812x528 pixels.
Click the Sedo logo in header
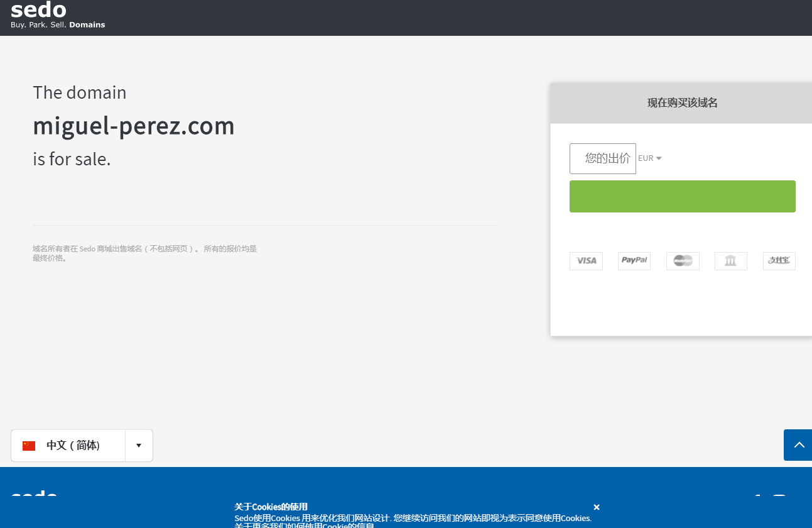point(58,15)
